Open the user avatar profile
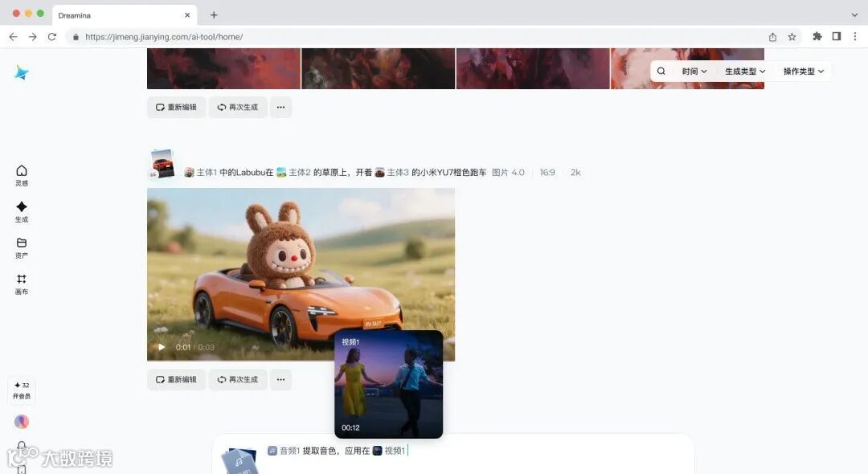The height and width of the screenshot is (474, 868). point(22,422)
